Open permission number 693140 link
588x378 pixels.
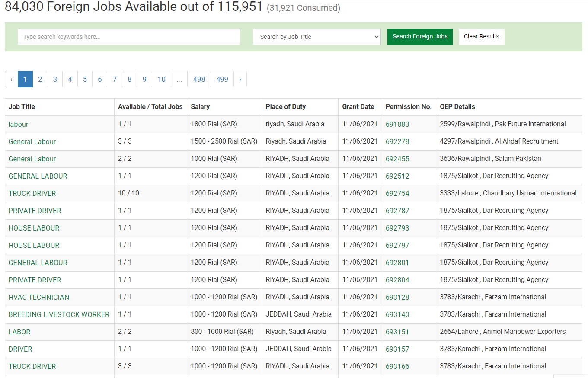pyautogui.click(x=397, y=314)
